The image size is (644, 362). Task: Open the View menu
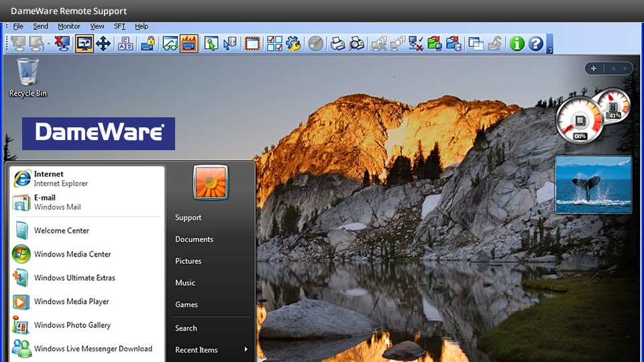[x=97, y=26]
